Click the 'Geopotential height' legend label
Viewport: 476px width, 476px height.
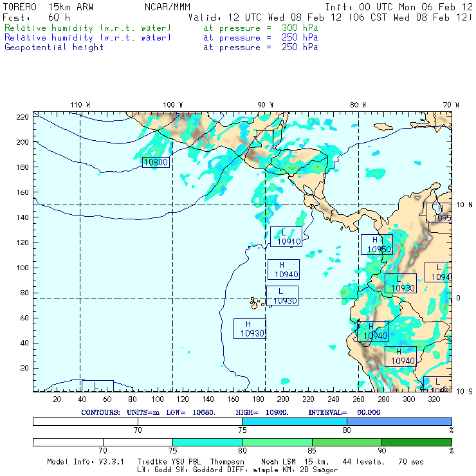click(x=54, y=48)
